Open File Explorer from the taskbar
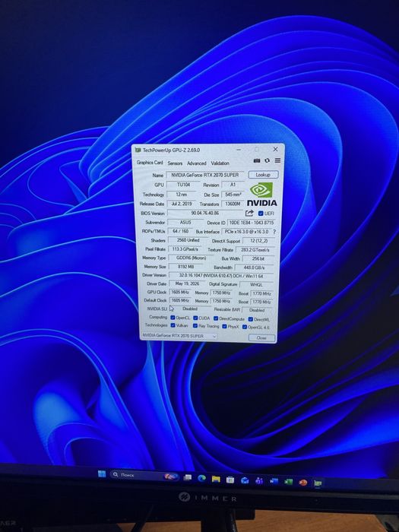 pos(216,479)
